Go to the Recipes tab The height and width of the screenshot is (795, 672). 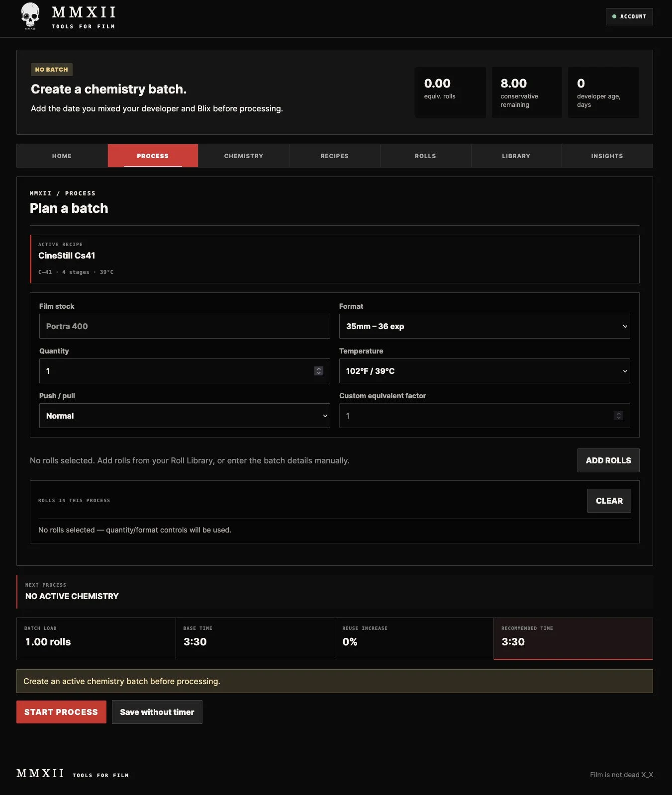point(334,156)
